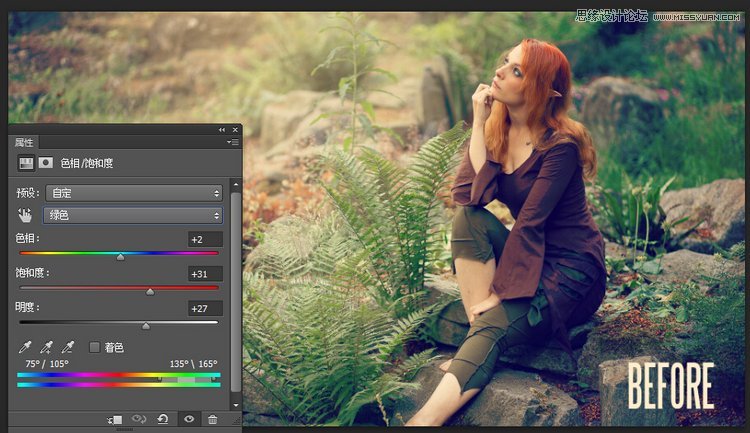This screenshot has height=433, width=750.
Task: Click the 饱和度 saturation slider handle
Action: point(150,292)
